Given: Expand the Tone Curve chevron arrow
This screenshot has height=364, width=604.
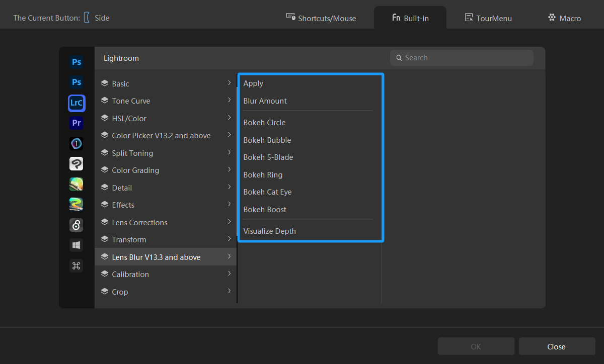Looking at the screenshot, I should 229,100.
